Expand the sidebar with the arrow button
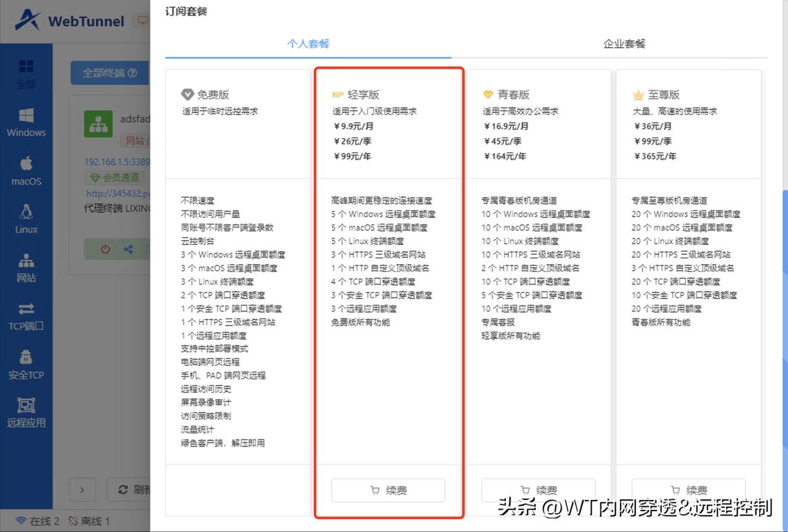This screenshot has height=532, width=788. pyautogui.click(x=82, y=490)
